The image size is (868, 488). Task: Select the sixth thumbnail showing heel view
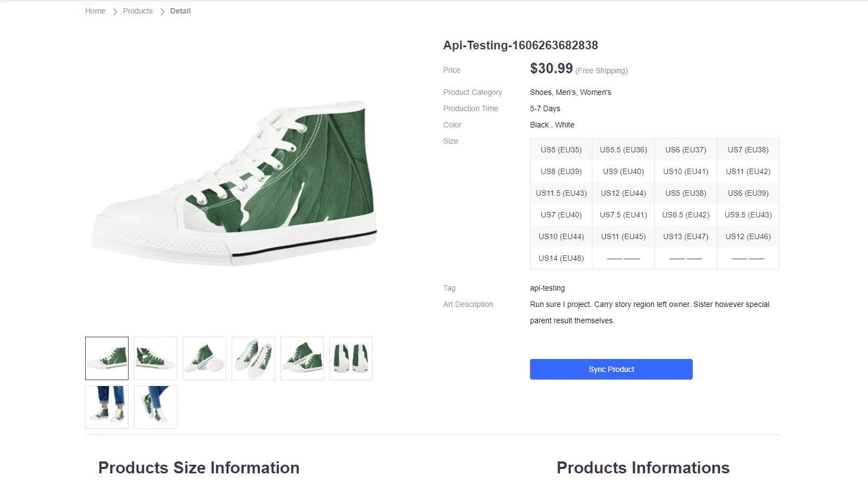click(x=351, y=358)
